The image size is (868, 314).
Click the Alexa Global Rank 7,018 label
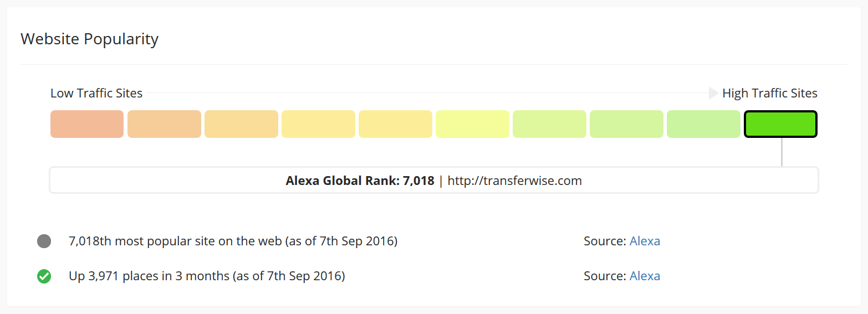pos(360,181)
